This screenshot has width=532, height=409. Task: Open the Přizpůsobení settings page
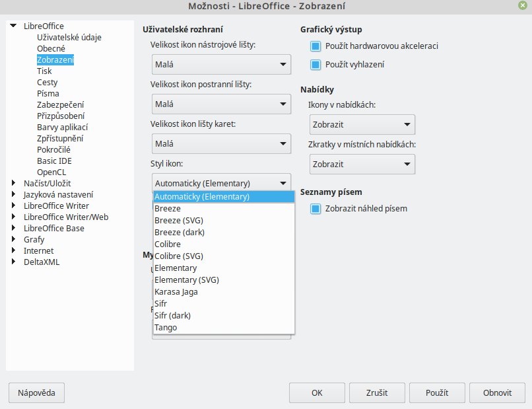tap(61, 116)
